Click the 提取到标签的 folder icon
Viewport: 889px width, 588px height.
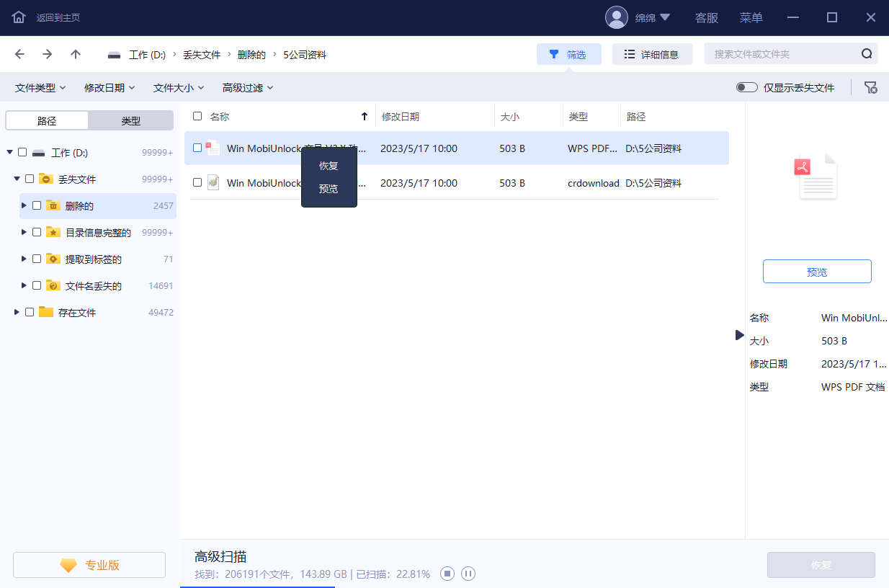[x=53, y=259]
